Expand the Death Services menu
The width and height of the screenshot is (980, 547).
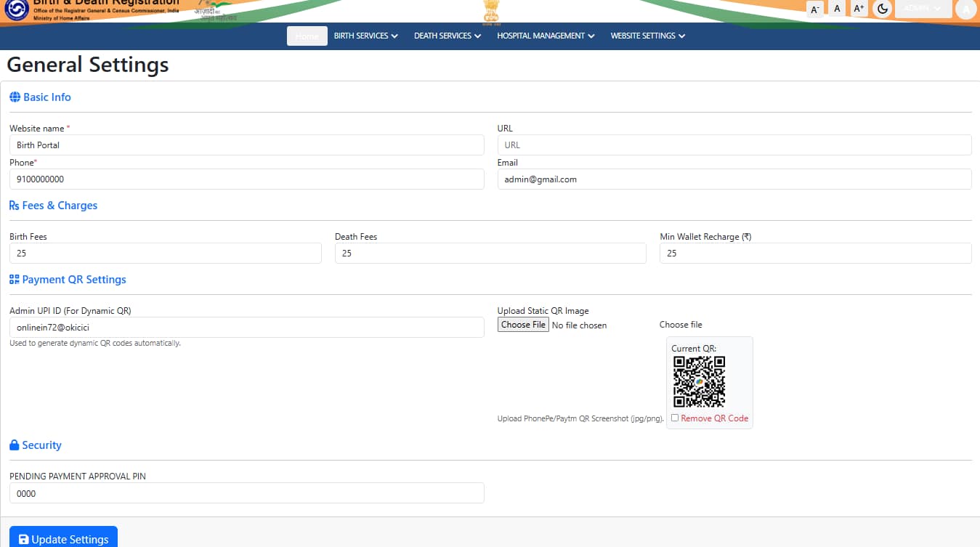pos(448,36)
